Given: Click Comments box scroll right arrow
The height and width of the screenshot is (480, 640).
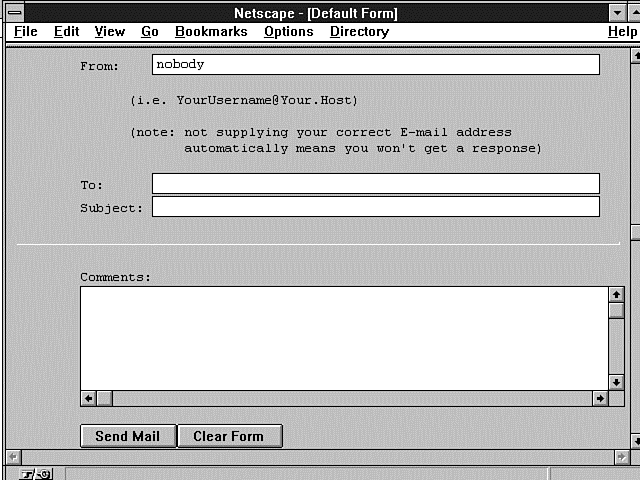Looking at the screenshot, I should click(600, 398).
